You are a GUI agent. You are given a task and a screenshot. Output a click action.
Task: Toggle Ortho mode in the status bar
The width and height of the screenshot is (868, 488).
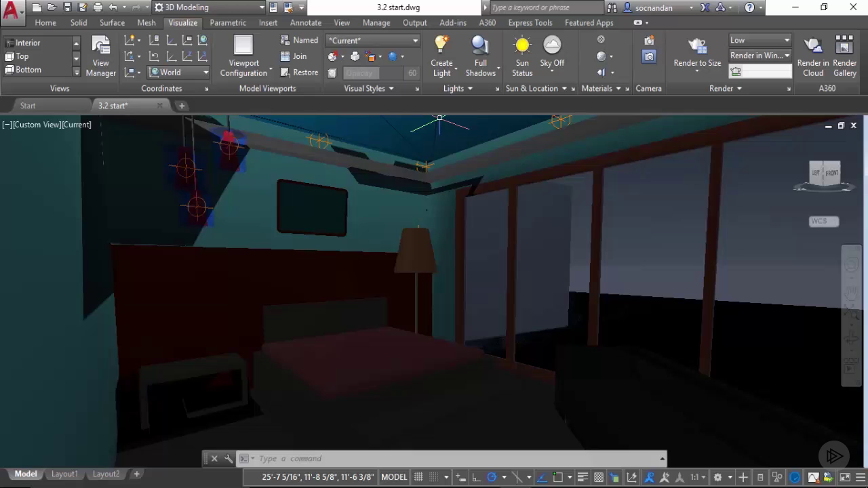tap(476, 477)
